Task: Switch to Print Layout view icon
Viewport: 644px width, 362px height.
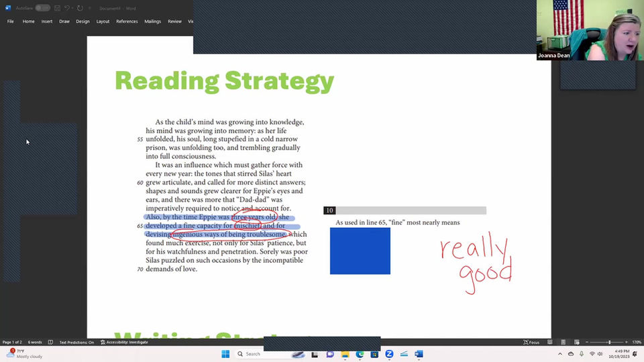Action: (563, 342)
